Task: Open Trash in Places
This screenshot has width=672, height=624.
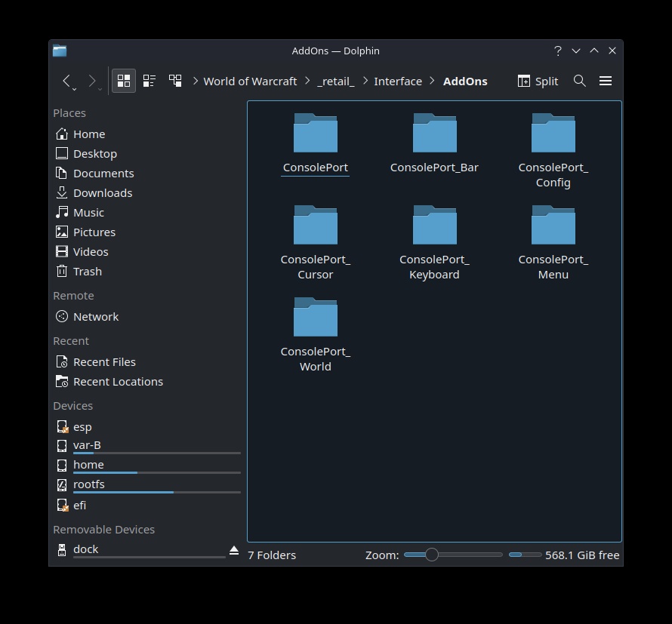Action: 146,272
